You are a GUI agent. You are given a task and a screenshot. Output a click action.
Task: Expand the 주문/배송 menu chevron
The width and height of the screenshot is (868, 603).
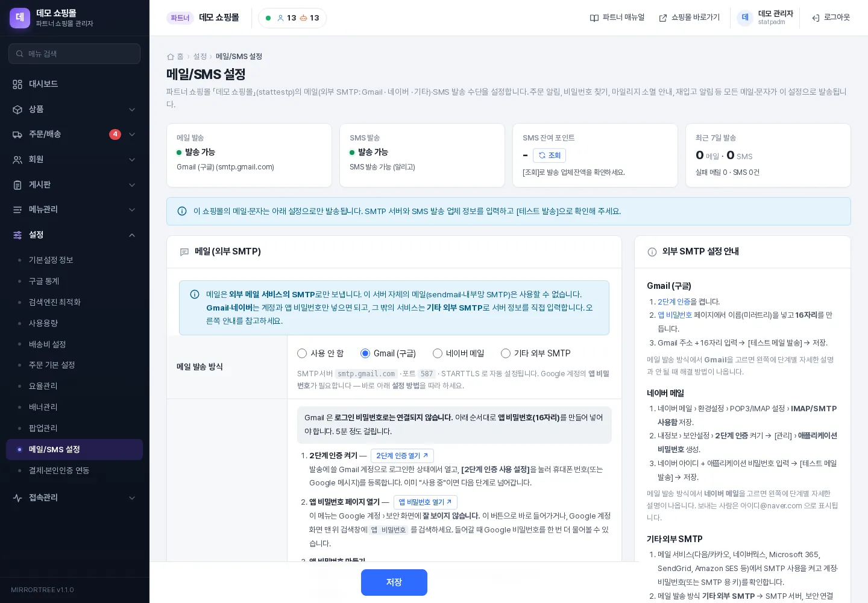pos(132,134)
